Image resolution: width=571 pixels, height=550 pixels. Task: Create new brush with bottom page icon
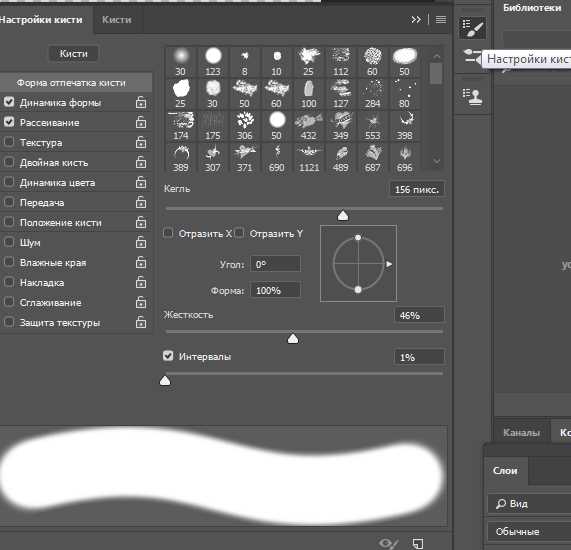pyautogui.click(x=418, y=543)
